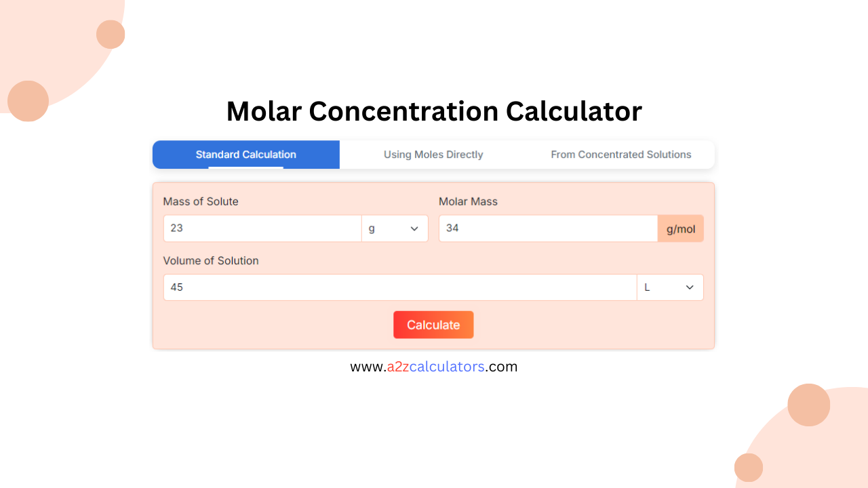Image resolution: width=868 pixels, height=488 pixels.
Task: Click the blue underline under Standard Calculation
Action: (x=245, y=166)
